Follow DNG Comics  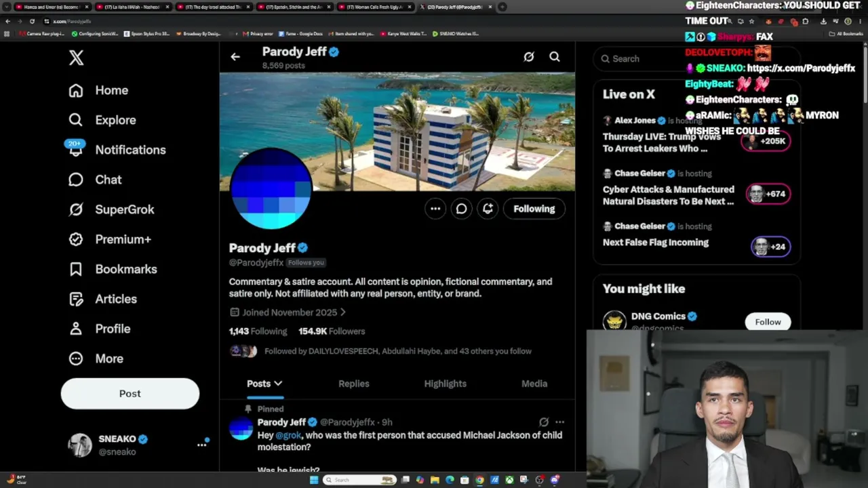pyautogui.click(x=768, y=322)
